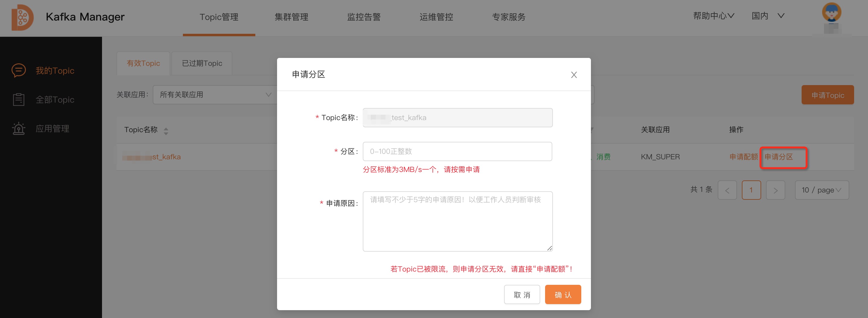Click the 应用管理 alarm icon
868x318 pixels.
pyautogui.click(x=18, y=129)
